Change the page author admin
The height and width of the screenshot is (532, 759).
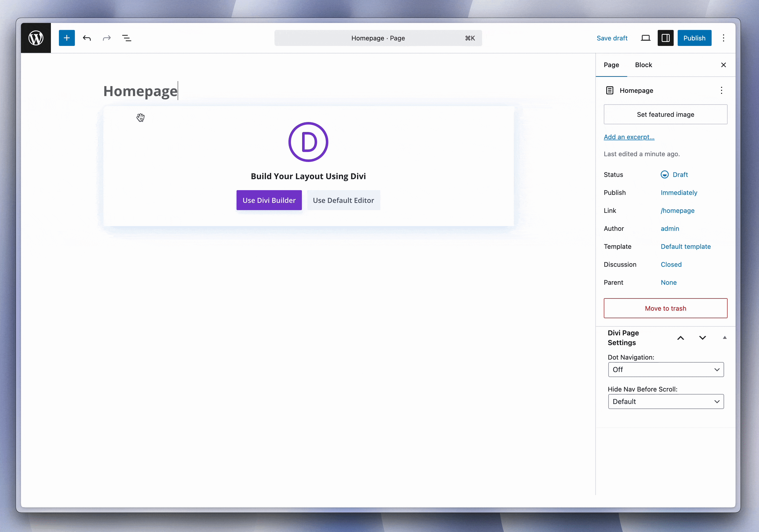[670, 229]
